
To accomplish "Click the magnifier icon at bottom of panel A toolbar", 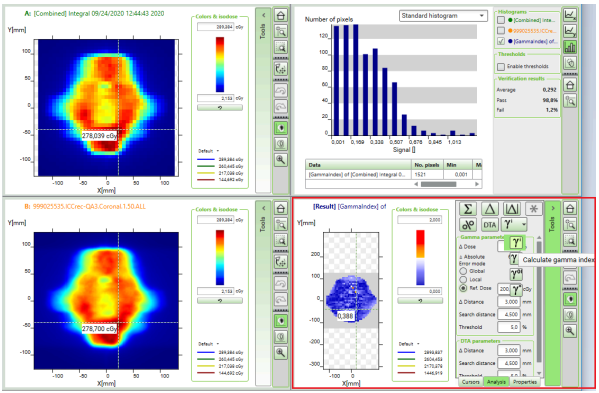I will tap(281, 160).
